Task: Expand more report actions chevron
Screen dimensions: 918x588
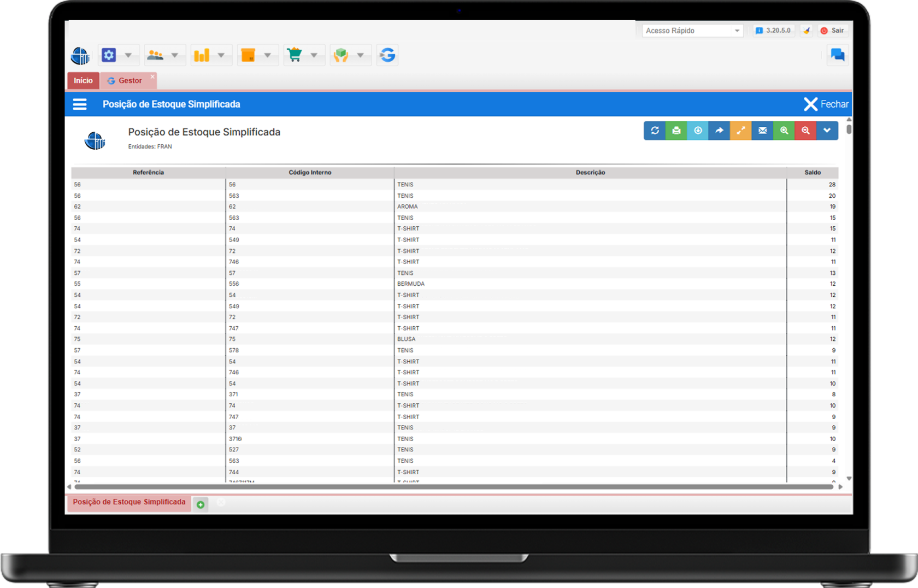Action: 827,131
